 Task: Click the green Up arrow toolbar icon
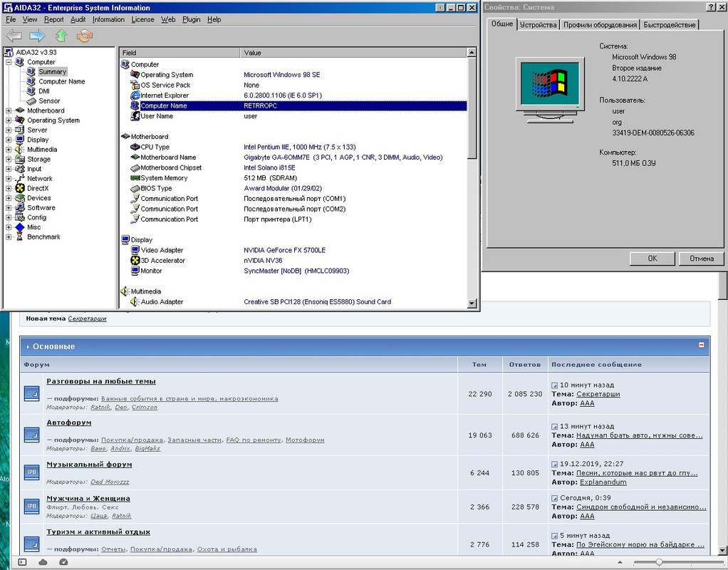(x=61, y=36)
